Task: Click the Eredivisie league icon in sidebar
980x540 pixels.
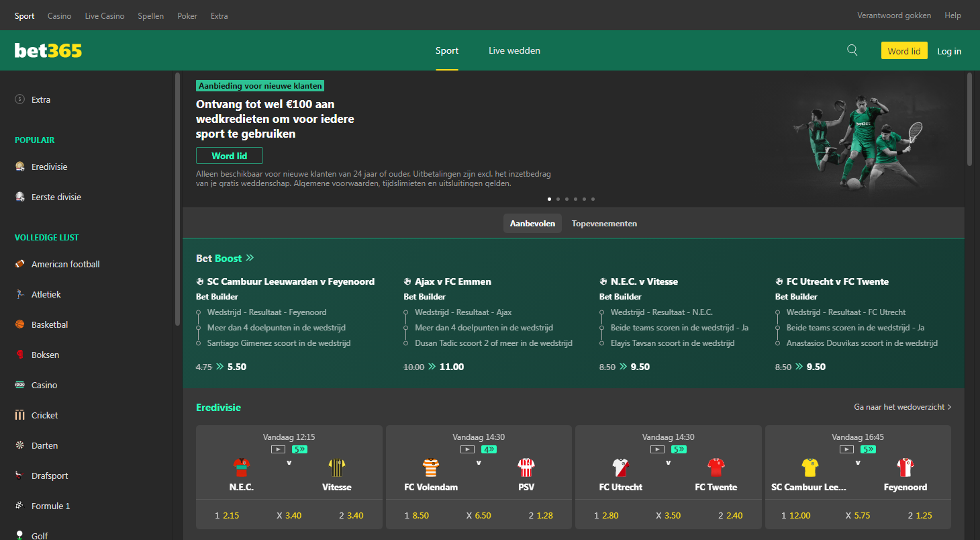Action: click(19, 167)
